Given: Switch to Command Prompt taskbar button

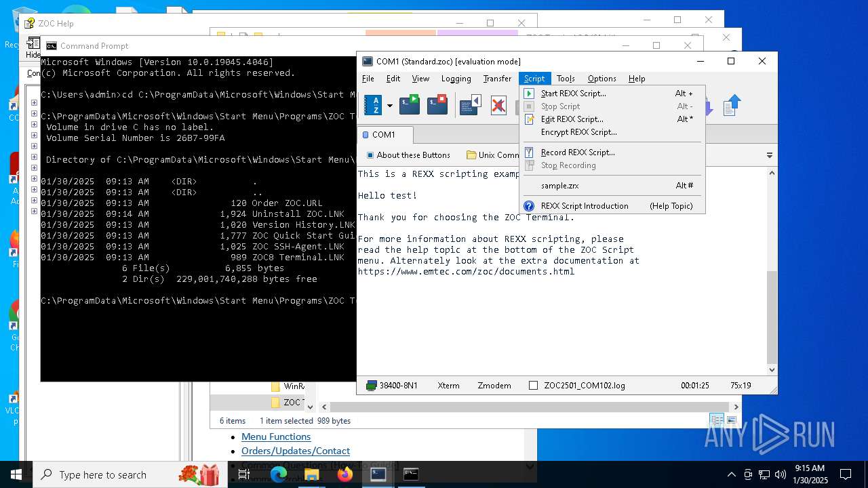Looking at the screenshot, I should tap(411, 474).
